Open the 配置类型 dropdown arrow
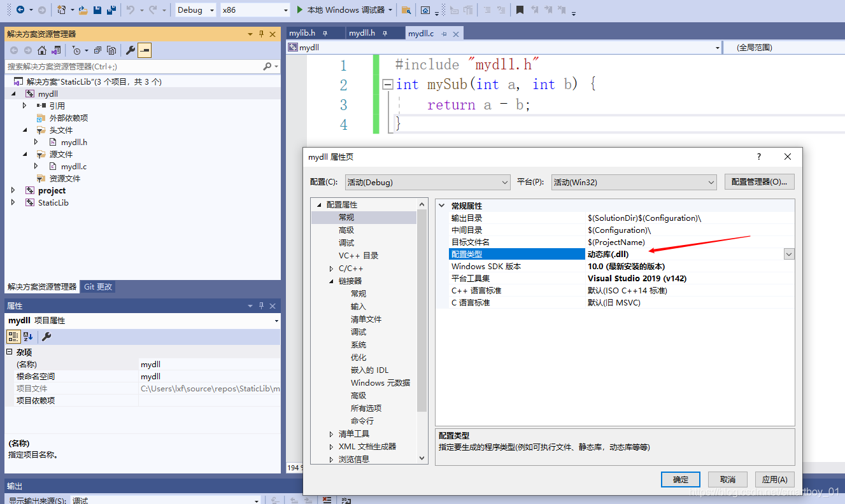The height and width of the screenshot is (504, 845). click(789, 255)
